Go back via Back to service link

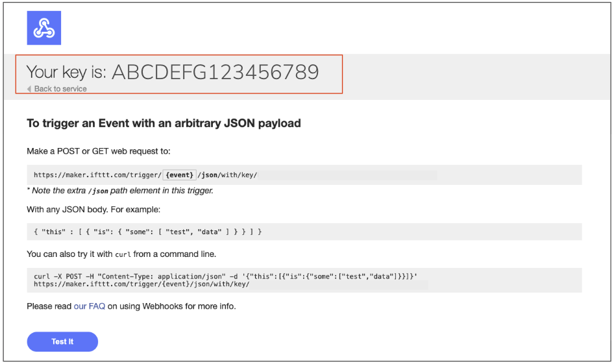click(x=60, y=89)
